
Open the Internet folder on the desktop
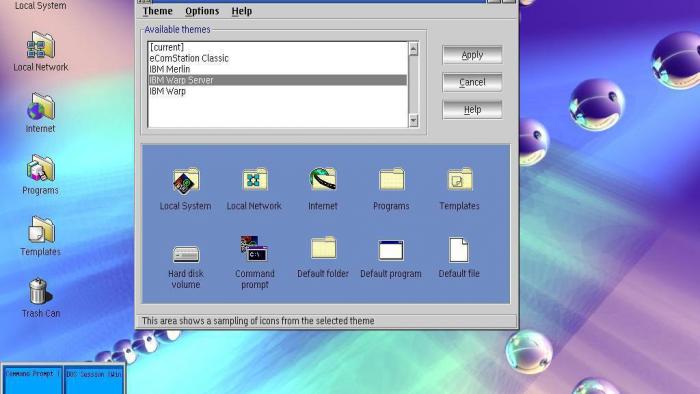(x=41, y=106)
